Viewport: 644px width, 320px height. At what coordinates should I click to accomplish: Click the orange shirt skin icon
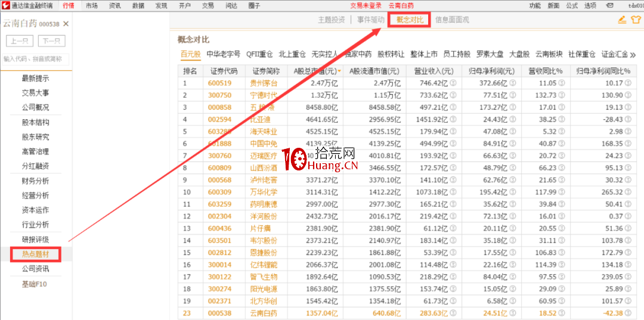(636, 19)
